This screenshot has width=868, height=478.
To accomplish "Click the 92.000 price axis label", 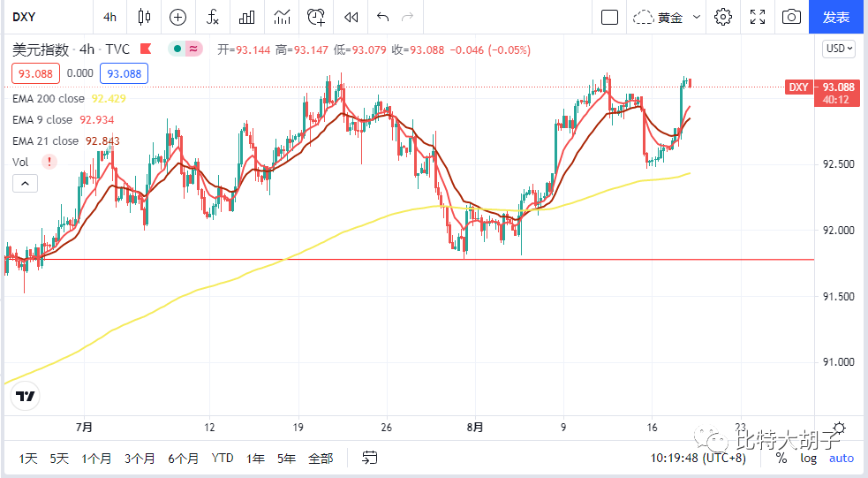I will coord(838,231).
